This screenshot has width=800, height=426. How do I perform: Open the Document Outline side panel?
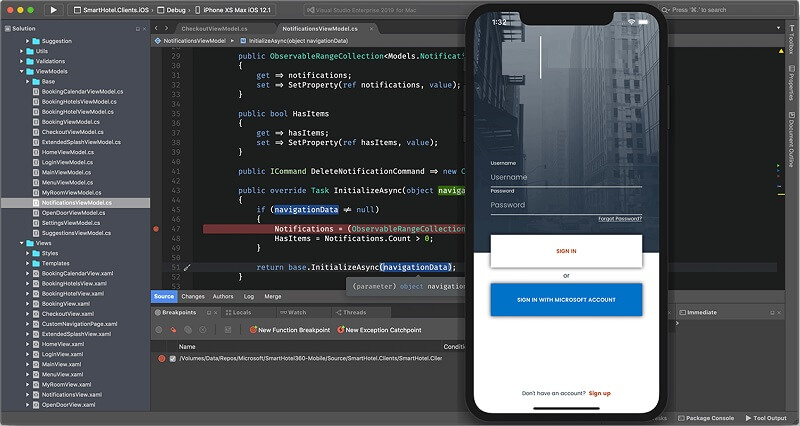[791, 146]
